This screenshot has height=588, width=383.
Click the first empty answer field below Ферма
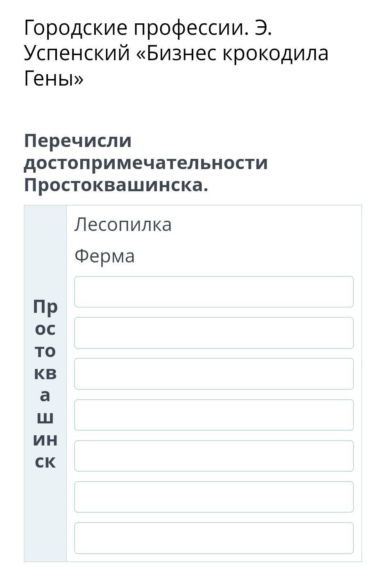pos(213,292)
